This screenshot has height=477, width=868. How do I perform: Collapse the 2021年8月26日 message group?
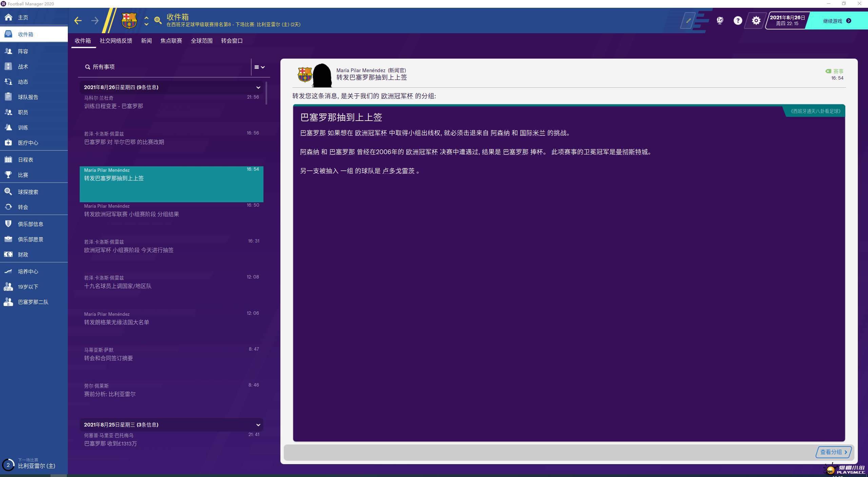[x=258, y=87]
